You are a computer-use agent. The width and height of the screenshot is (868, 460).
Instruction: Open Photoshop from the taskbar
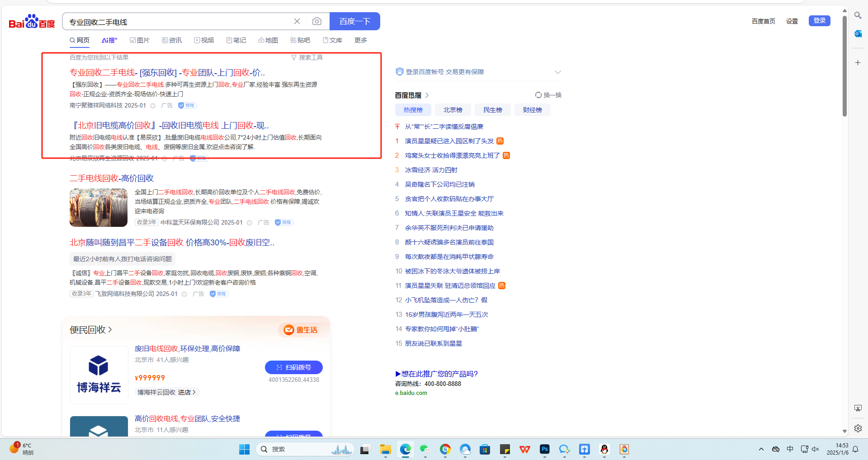[544, 449]
